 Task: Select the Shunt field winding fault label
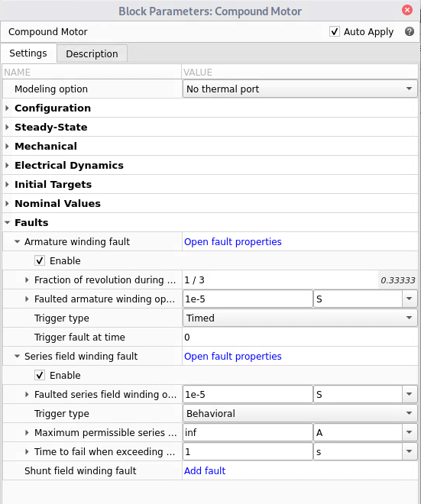[x=80, y=470]
